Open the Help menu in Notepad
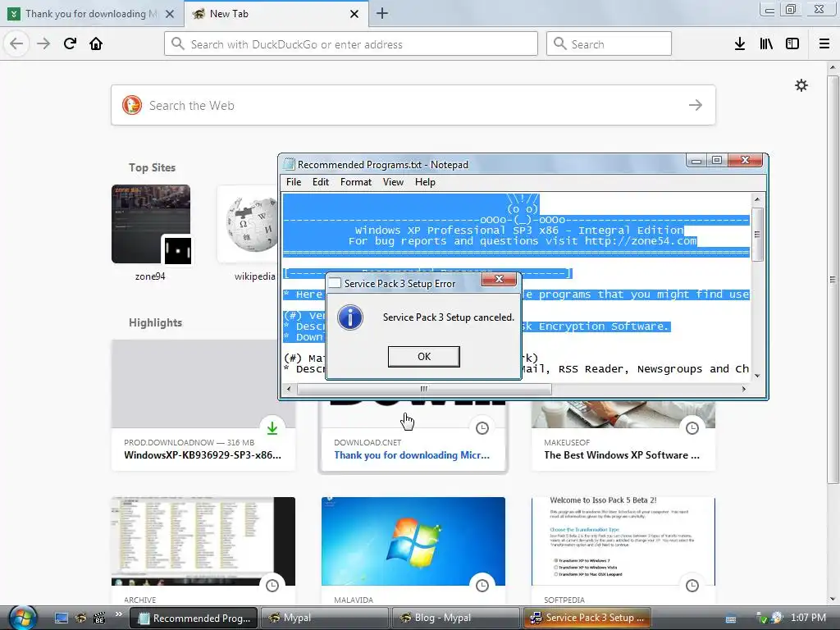This screenshot has height=630, width=840. point(425,182)
